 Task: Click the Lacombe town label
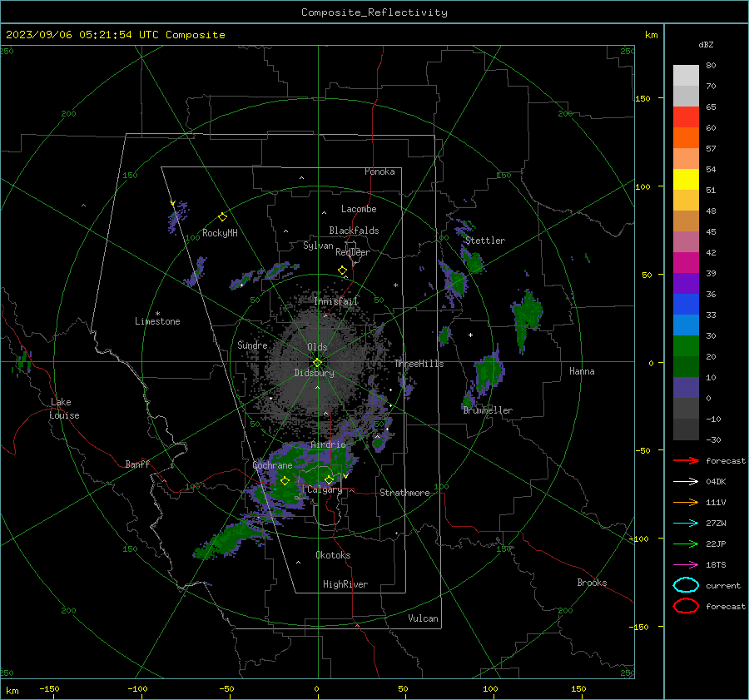tap(359, 209)
